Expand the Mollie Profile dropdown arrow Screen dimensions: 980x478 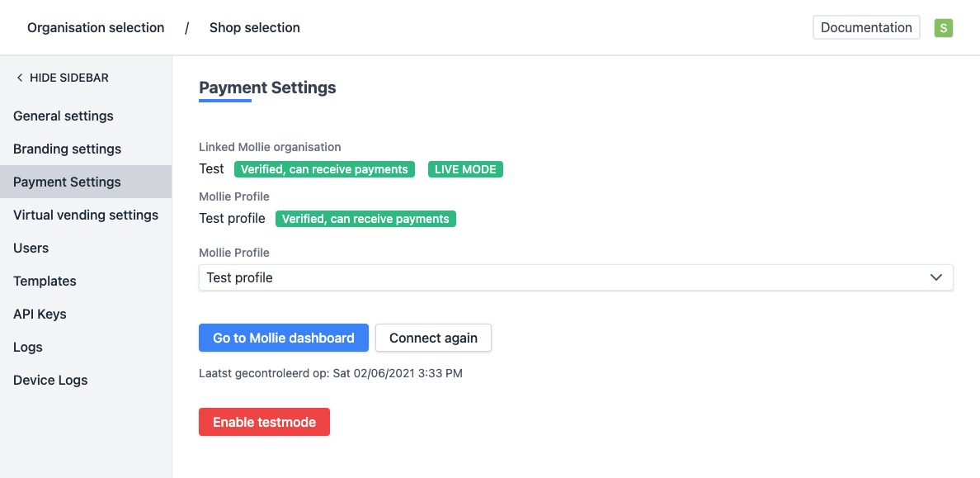point(935,277)
